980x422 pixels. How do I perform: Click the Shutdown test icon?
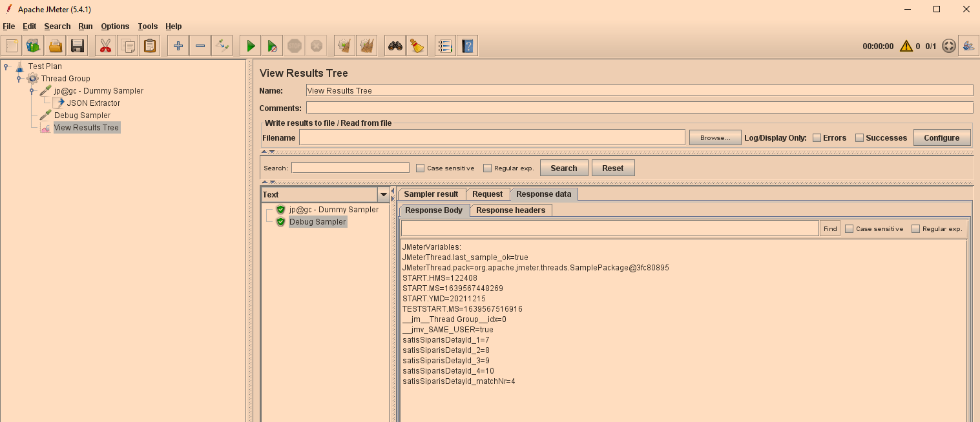[317, 46]
